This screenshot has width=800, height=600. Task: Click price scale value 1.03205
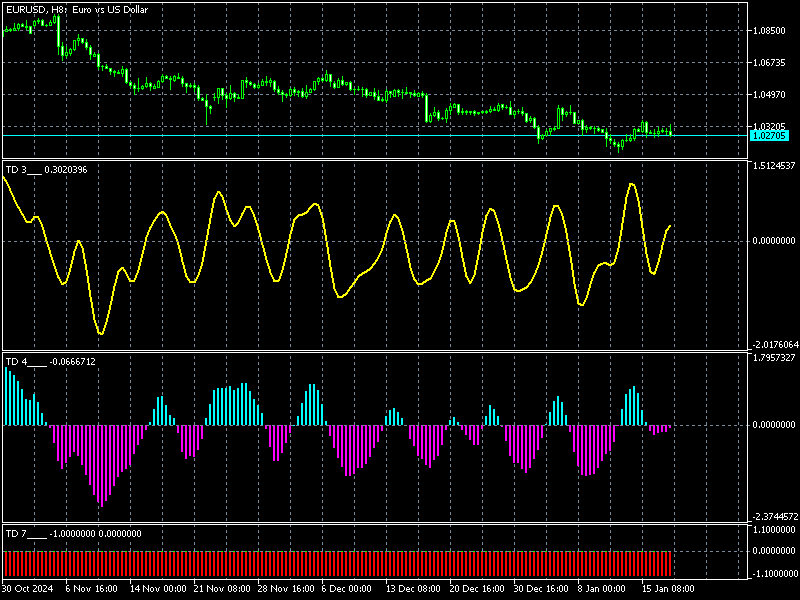point(769,126)
